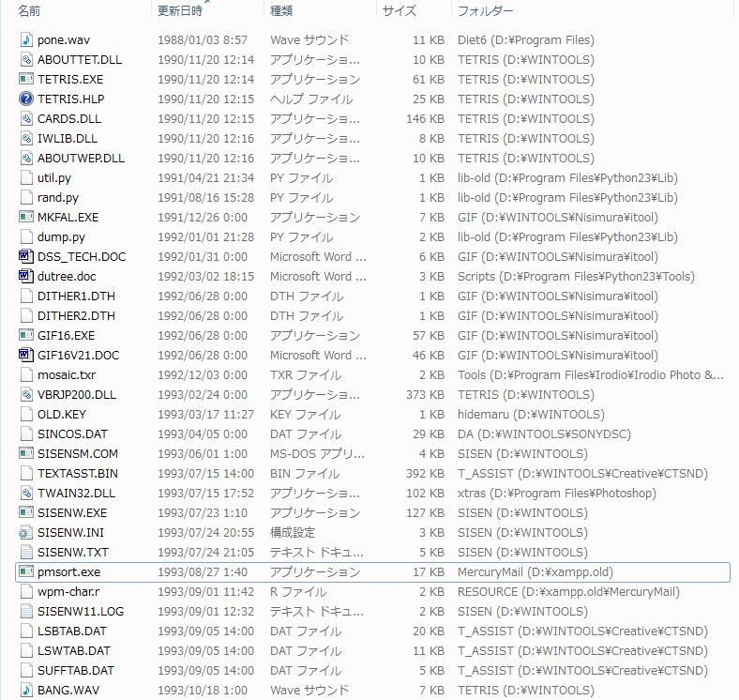Select the TETRIS.EXE application icon
The height and width of the screenshot is (700, 739).
(x=26, y=80)
